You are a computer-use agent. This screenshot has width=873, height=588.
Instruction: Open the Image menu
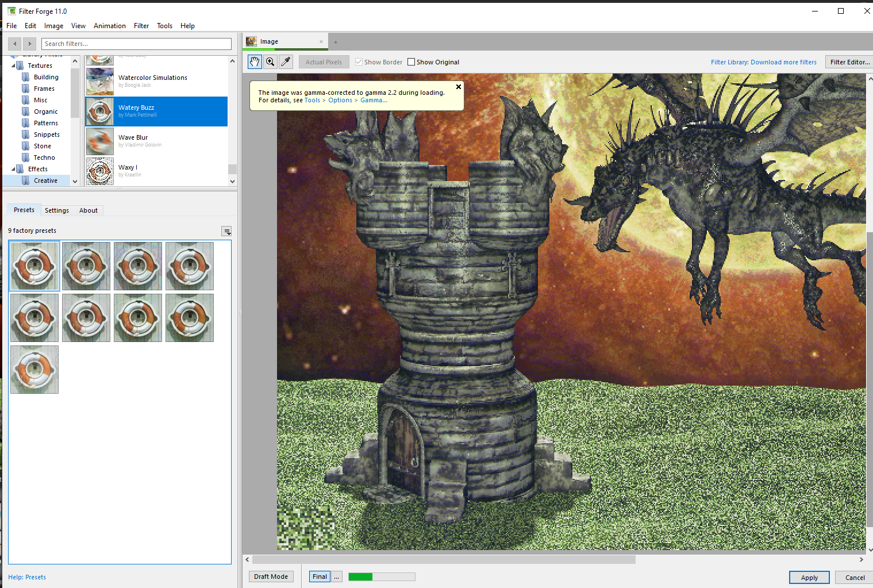54,26
